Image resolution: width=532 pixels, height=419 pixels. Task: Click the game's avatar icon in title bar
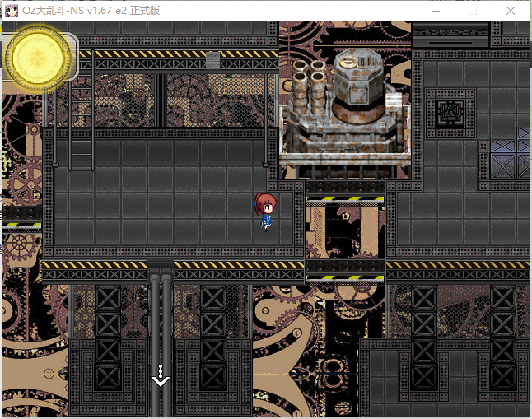(12, 11)
